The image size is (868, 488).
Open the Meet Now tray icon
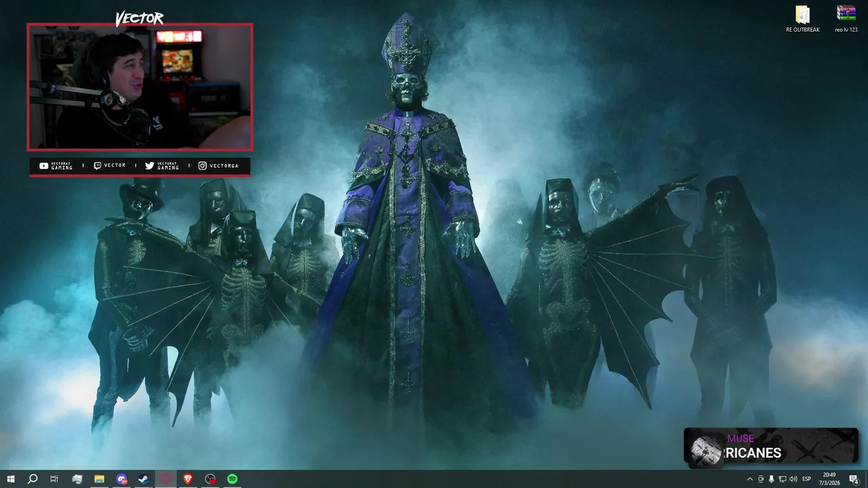[760, 479]
